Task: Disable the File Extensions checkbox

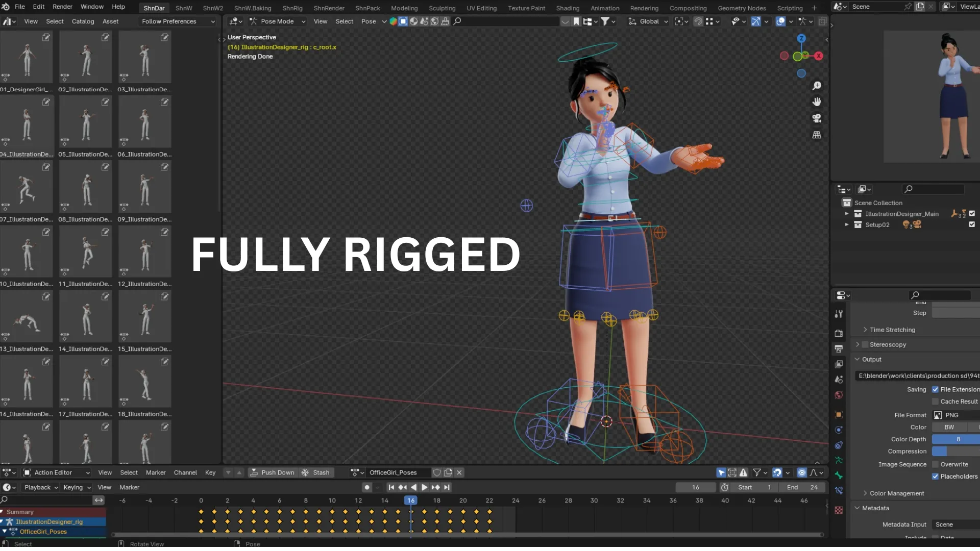Action: [x=936, y=389]
